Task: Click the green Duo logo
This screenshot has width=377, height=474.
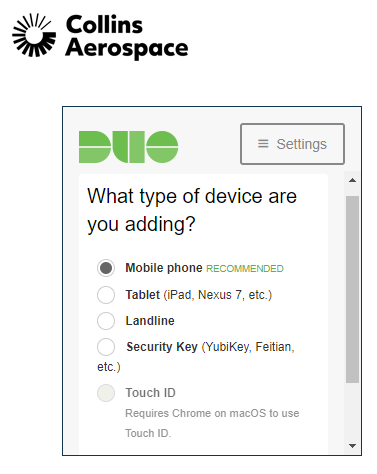Action: coord(128,147)
